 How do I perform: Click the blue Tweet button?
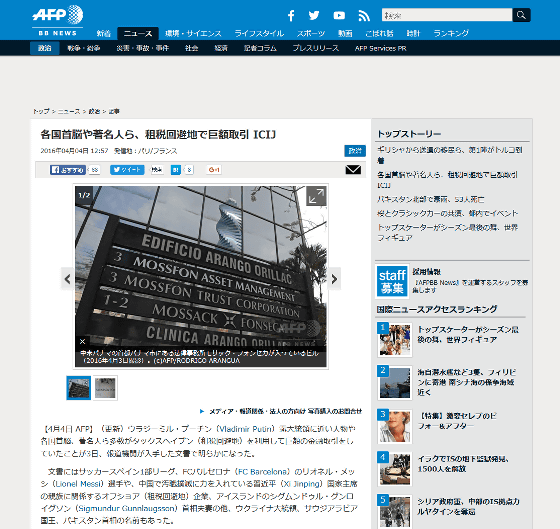tap(127, 170)
